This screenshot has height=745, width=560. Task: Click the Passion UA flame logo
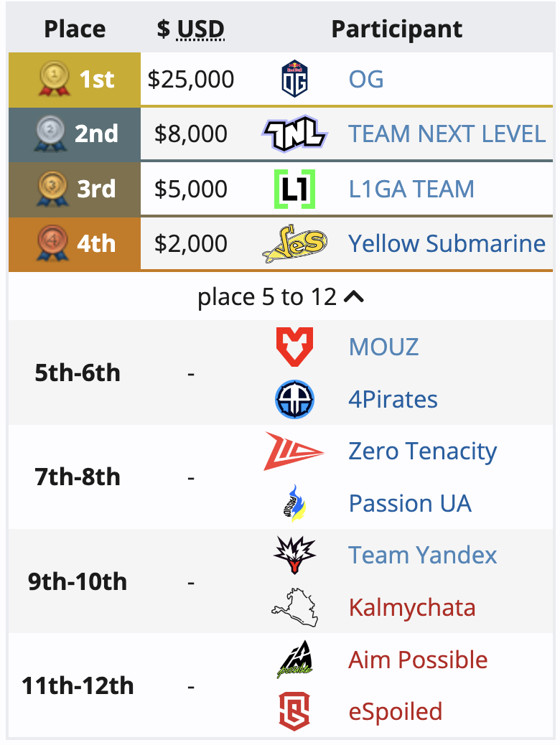[295, 503]
